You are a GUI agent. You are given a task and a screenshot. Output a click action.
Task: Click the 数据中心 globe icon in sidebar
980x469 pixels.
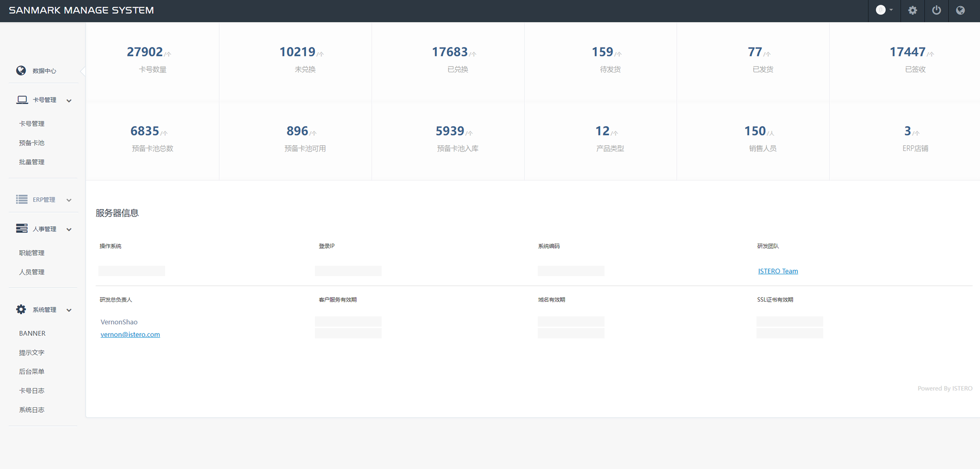tap(21, 70)
